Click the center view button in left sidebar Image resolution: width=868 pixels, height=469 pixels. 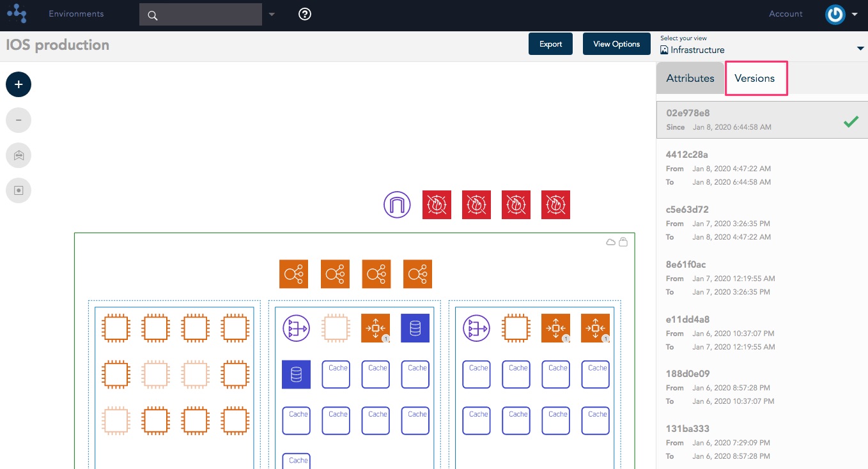point(19,190)
